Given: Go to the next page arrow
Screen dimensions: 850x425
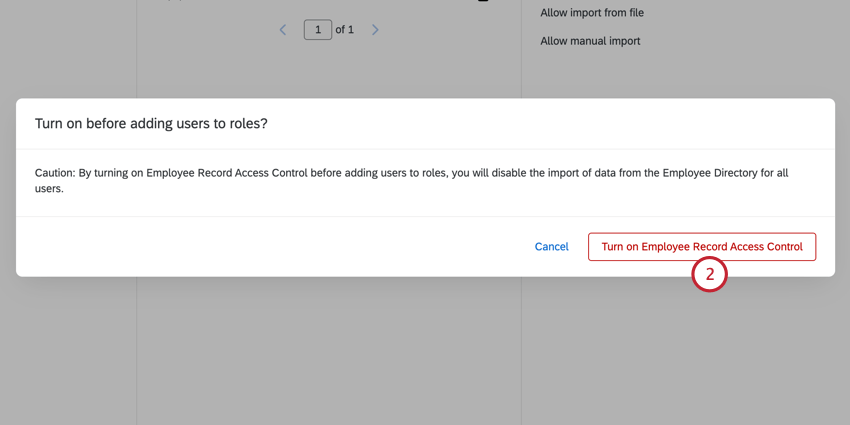Looking at the screenshot, I should 375,30.
